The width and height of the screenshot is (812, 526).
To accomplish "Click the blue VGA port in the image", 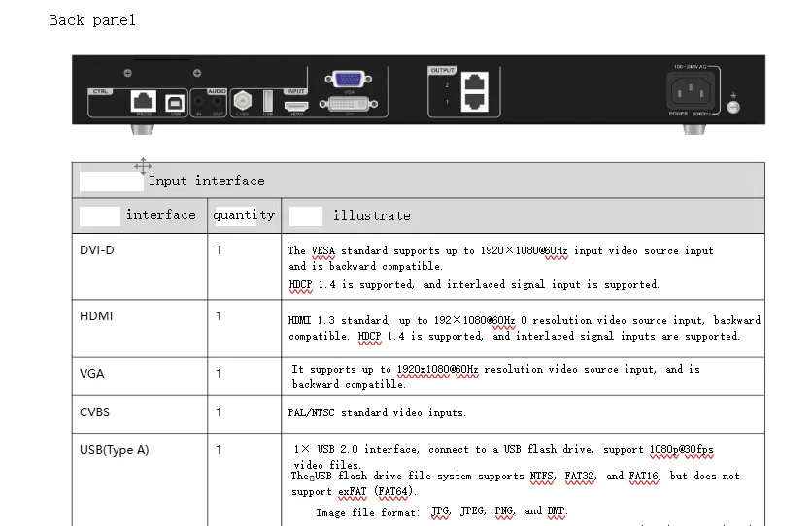I will click(349, 80).
